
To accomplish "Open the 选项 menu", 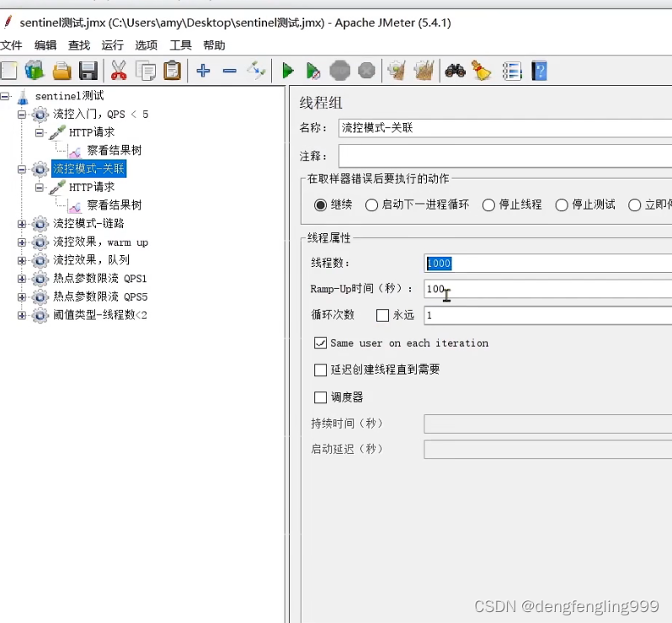I will [x=147, y=45].
